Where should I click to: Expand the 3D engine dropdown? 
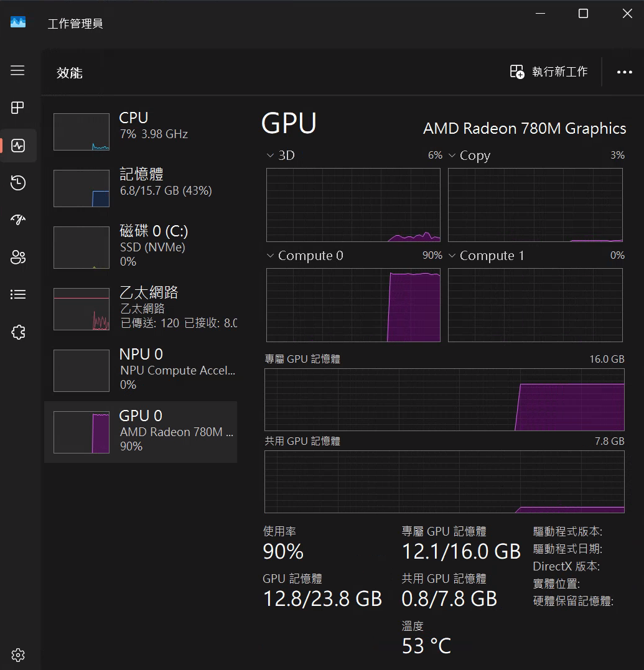(x=271, y=156)
